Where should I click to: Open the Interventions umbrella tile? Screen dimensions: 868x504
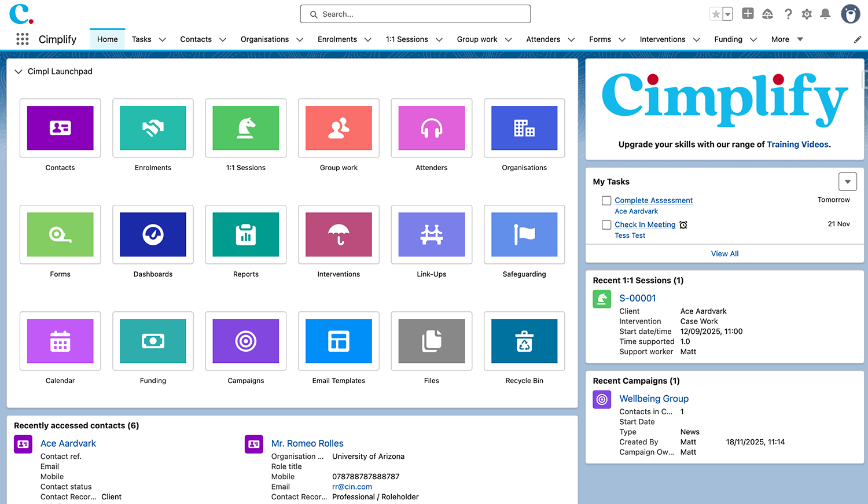[x=339, y=234]
